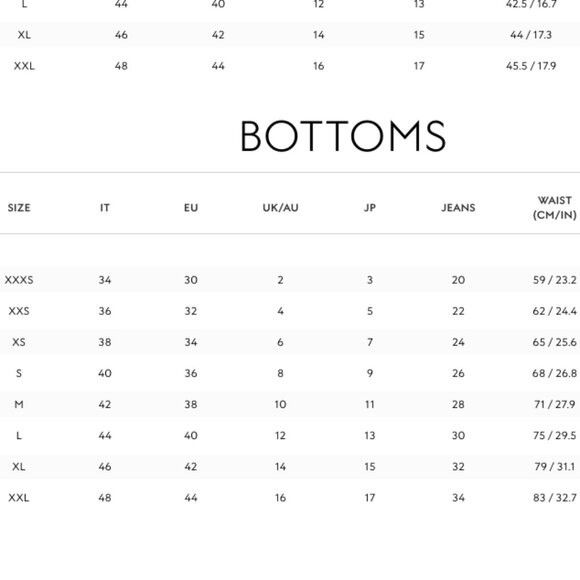Select the JP column header
The height and width of the screenshot is (580, 580).
[370, 208]
